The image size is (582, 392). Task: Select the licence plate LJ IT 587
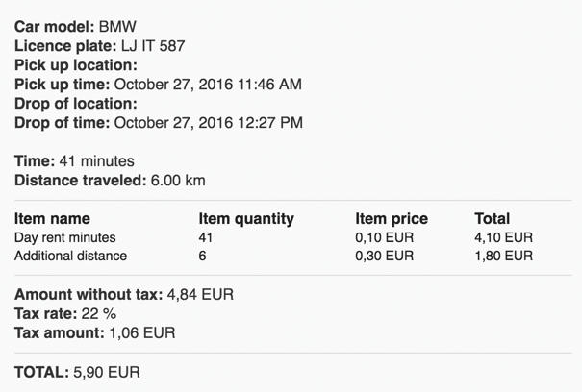click(x=153, y=46)
